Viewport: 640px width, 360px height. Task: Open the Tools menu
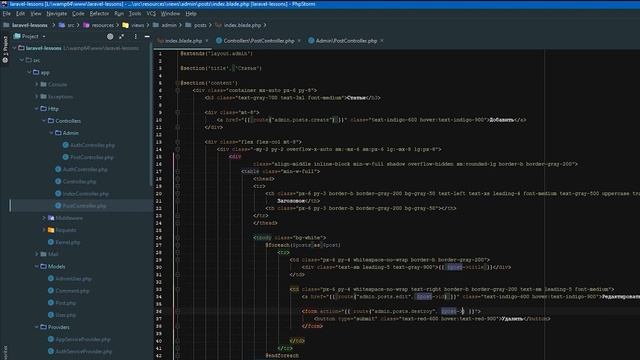click(x=135, y=13)
